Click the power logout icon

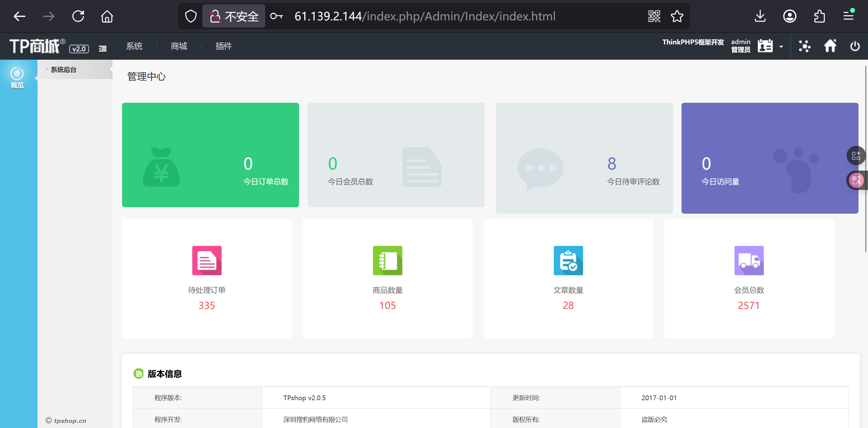click(x=855, y=46)
